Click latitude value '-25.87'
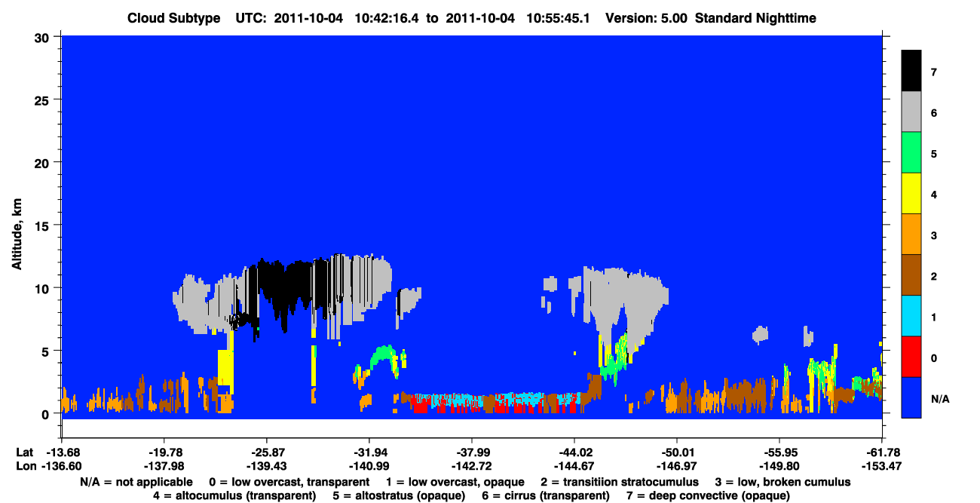The width and height of the screenshot is (980, 503). point(267,452)
